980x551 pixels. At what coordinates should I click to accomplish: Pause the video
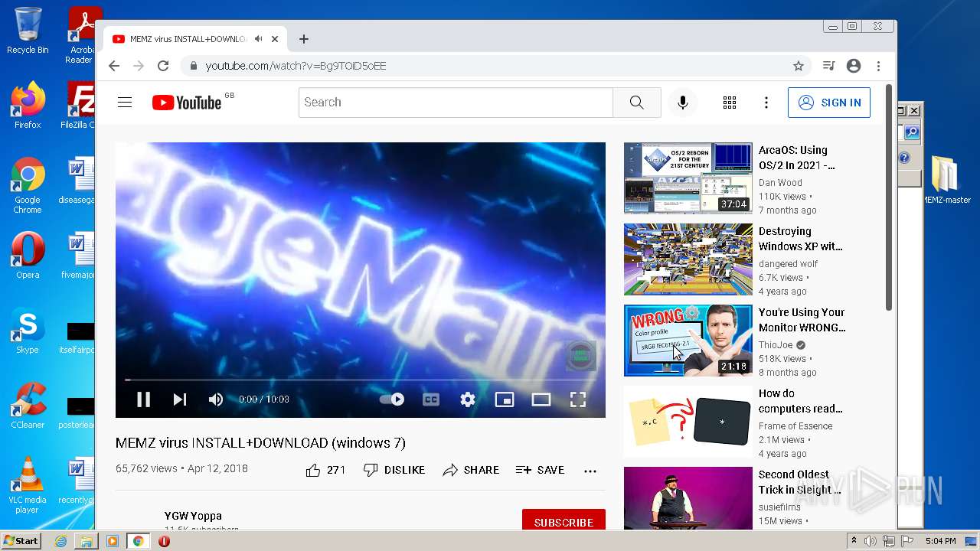point(143,399)
